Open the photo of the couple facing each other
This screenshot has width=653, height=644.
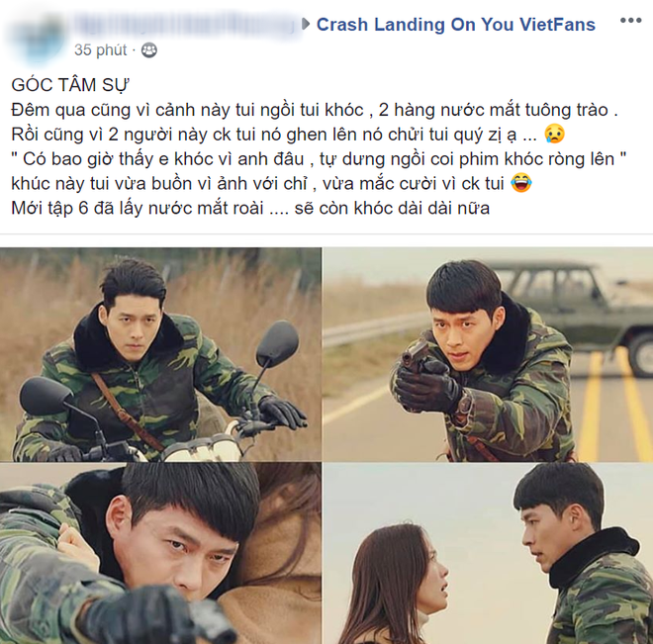[x=488, y=553]
